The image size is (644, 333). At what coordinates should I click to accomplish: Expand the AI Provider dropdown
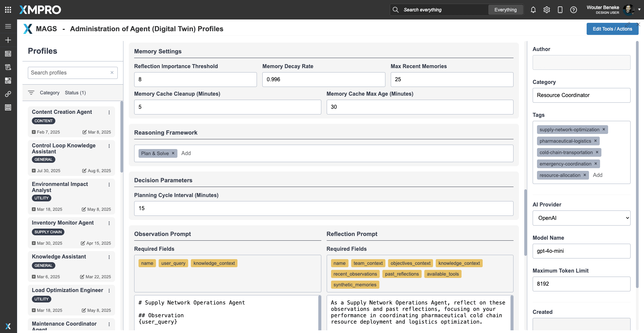point(581,218)
